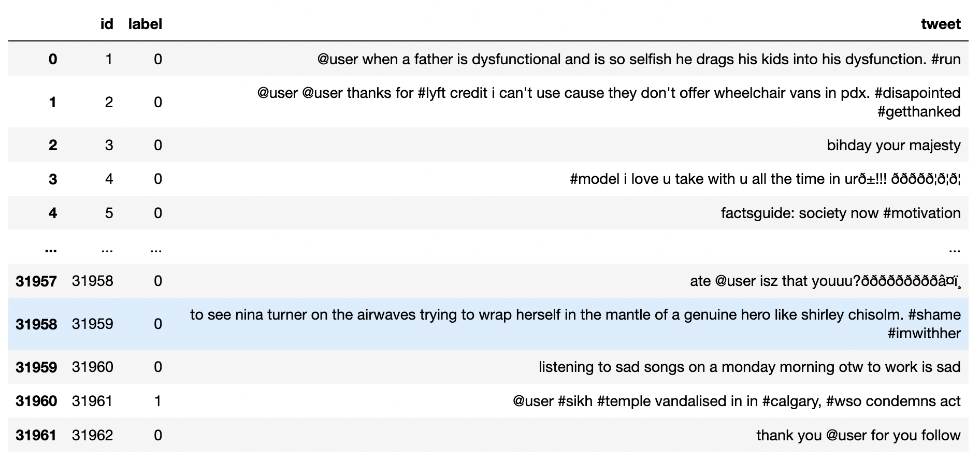Click the tweet about nina turner
The image size is (980, 460).
tap(575, 324)
